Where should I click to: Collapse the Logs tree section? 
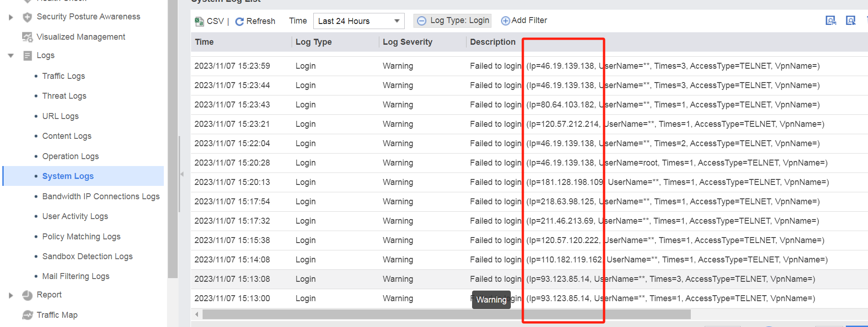11,55
